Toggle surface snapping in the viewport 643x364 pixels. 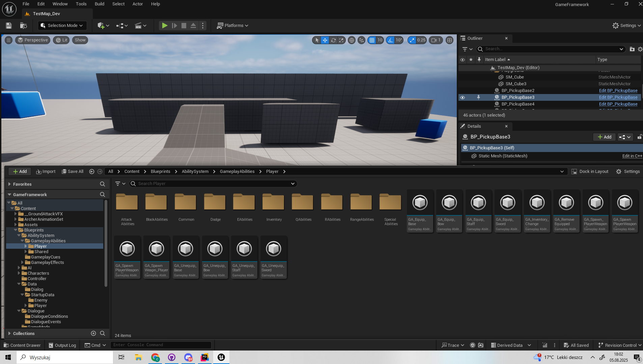pyautogui.click(x=362, y=40)
